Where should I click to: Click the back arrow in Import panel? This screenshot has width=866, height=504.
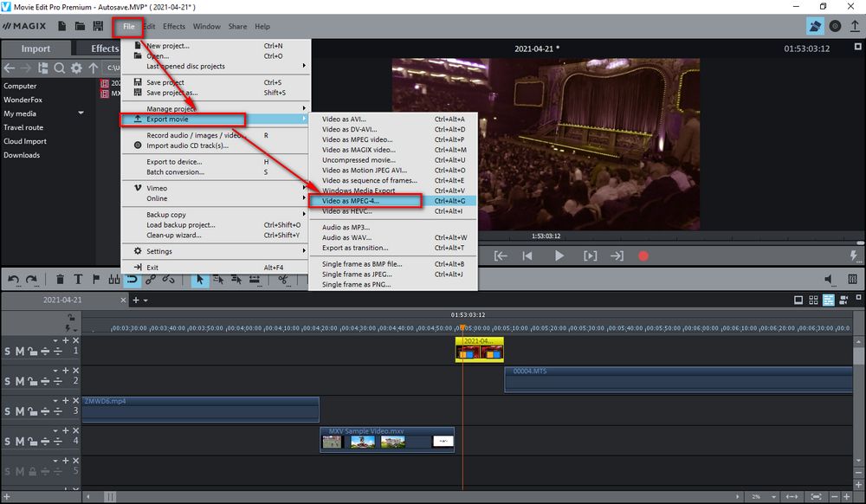coord(10,68)
